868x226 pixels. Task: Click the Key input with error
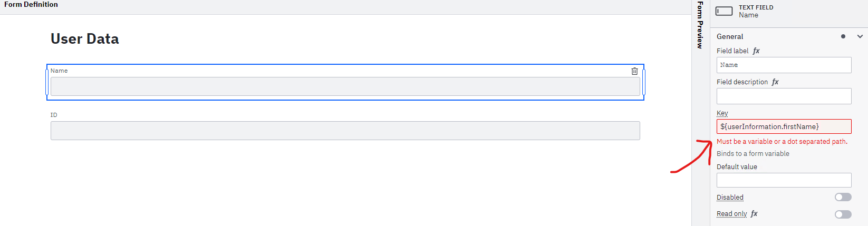[784, 126]
